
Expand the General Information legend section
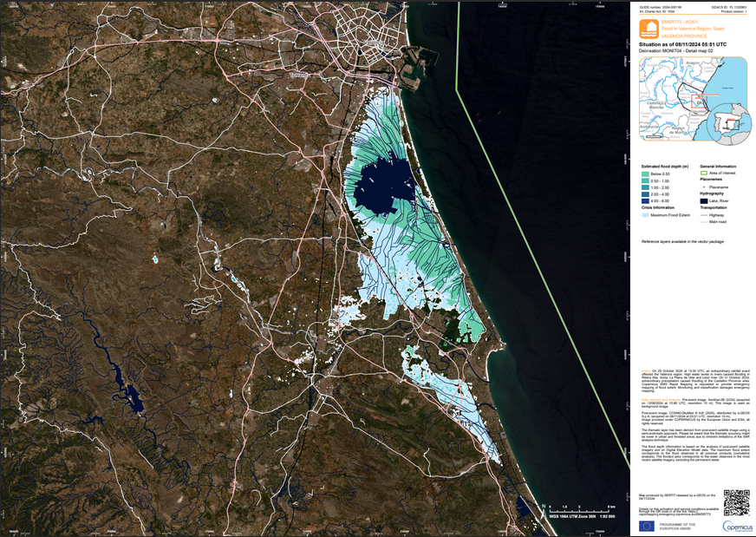click(x=716, y=164)
